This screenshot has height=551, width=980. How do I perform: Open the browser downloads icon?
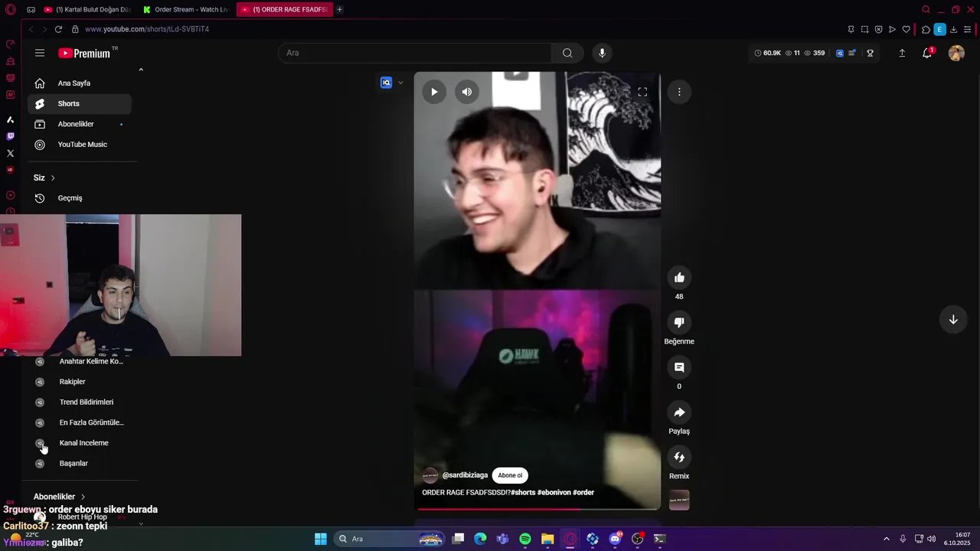(x=954, y=29)
